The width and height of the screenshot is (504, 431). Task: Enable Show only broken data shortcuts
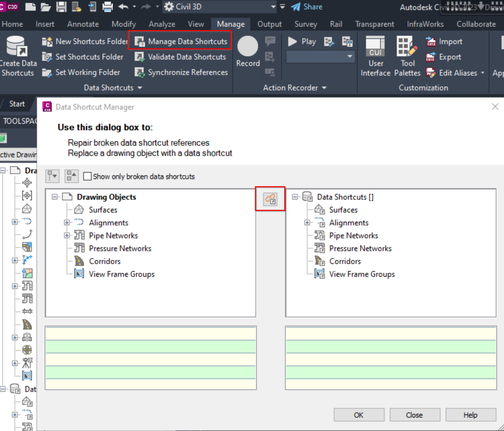coord(87,176)
